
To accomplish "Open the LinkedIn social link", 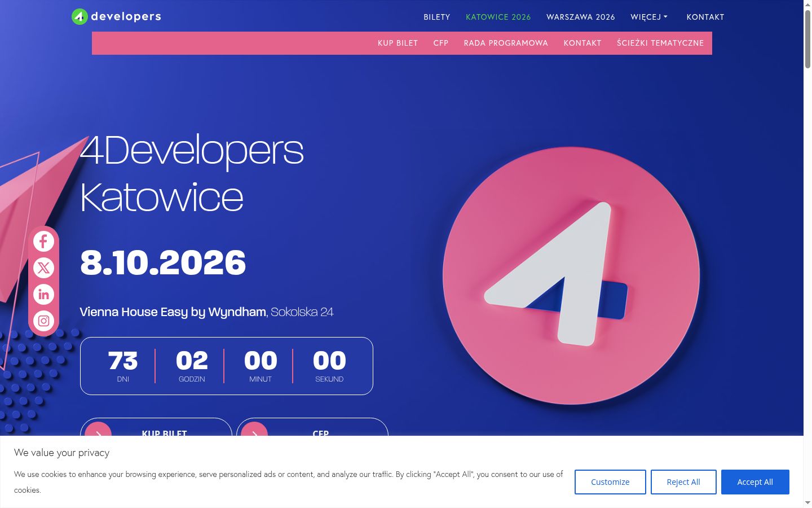I will coord(43,294).
